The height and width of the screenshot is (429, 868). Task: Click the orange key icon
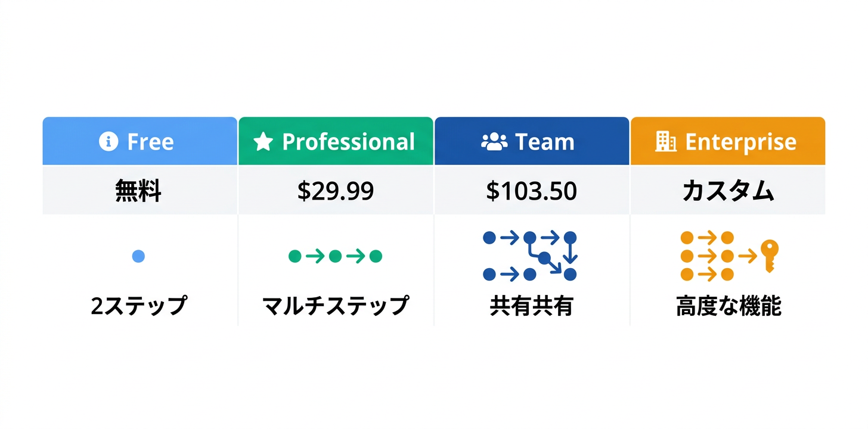(770, 255)
